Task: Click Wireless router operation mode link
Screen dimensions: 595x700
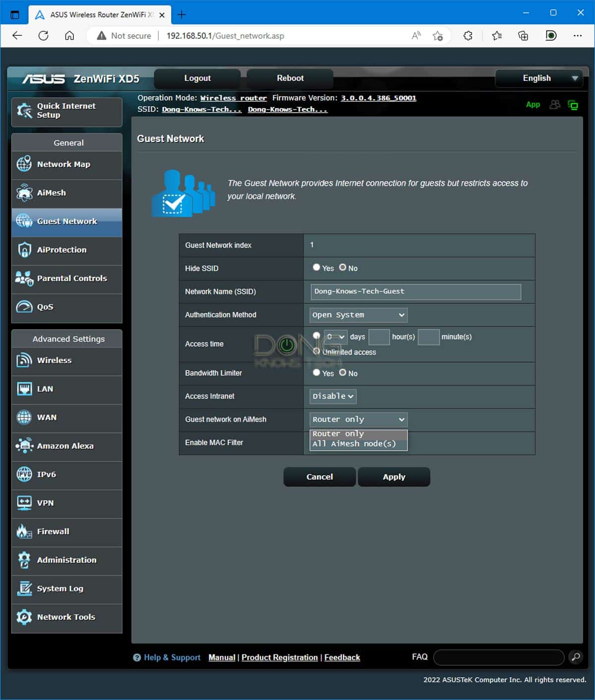Action: pyautogui.click(x=234, y=98)
